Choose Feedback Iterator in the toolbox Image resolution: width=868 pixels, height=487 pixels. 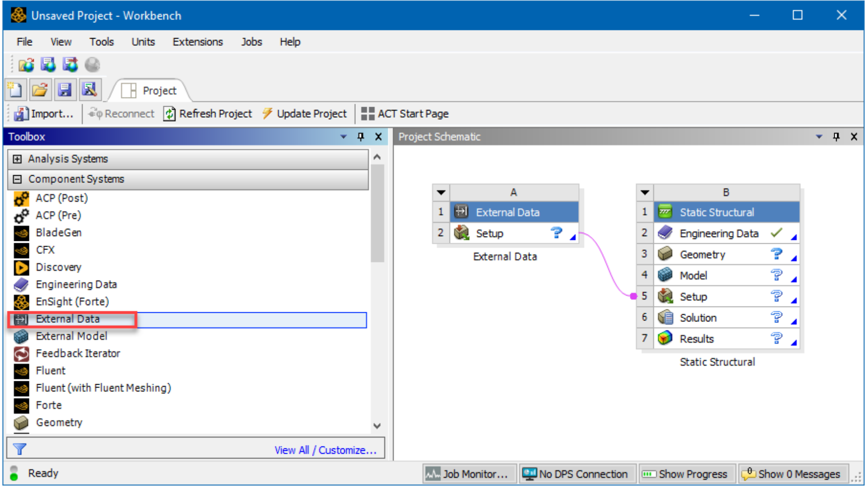[x=78, y=354]
